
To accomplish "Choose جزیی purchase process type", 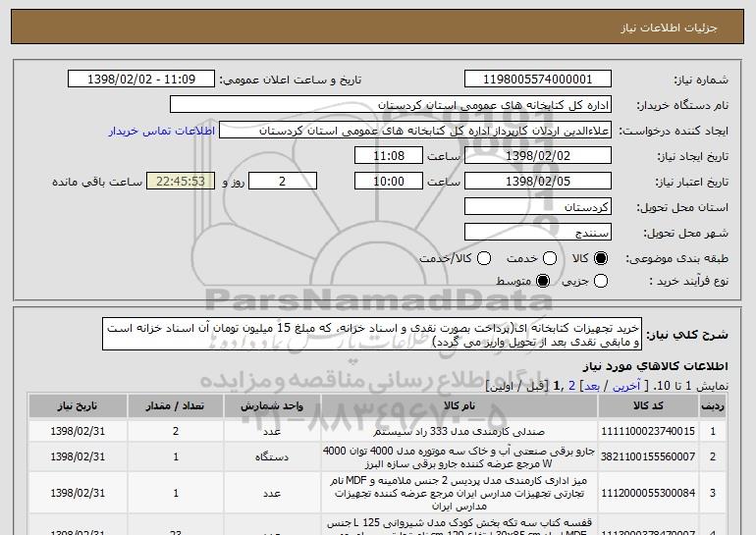I will 601,281.
